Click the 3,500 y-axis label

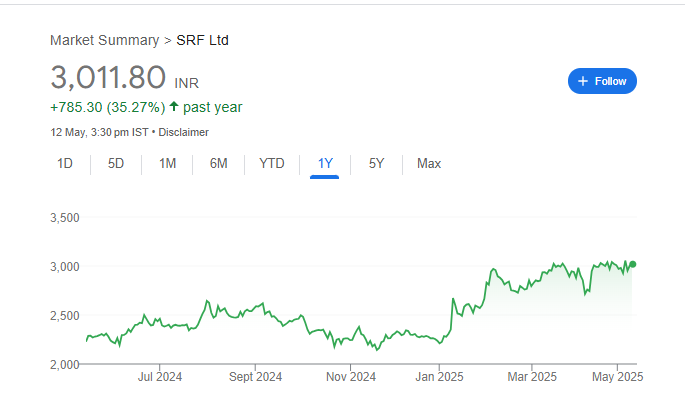point(65,217)
